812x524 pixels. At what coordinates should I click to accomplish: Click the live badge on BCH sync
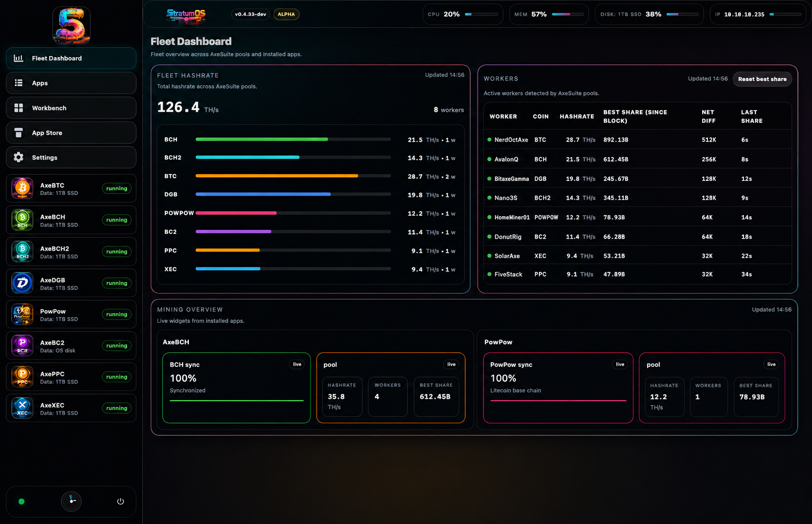(297, 364)
